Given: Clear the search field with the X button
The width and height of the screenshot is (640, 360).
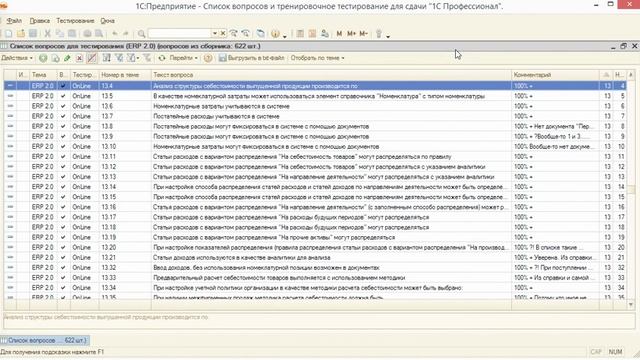Looking at the screenshot, I should 223,33.
